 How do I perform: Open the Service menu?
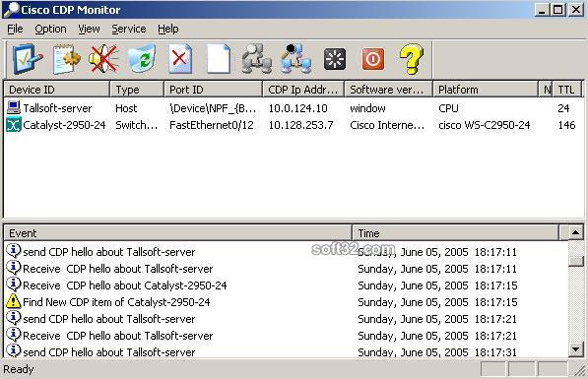(x=129, y=29)
